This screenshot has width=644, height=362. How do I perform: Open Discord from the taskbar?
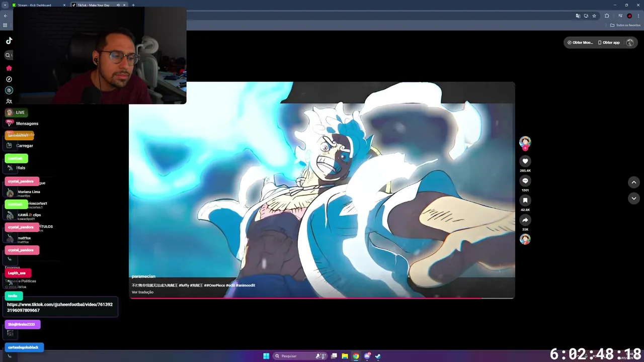pyautogui.click(x=367, y=356)
